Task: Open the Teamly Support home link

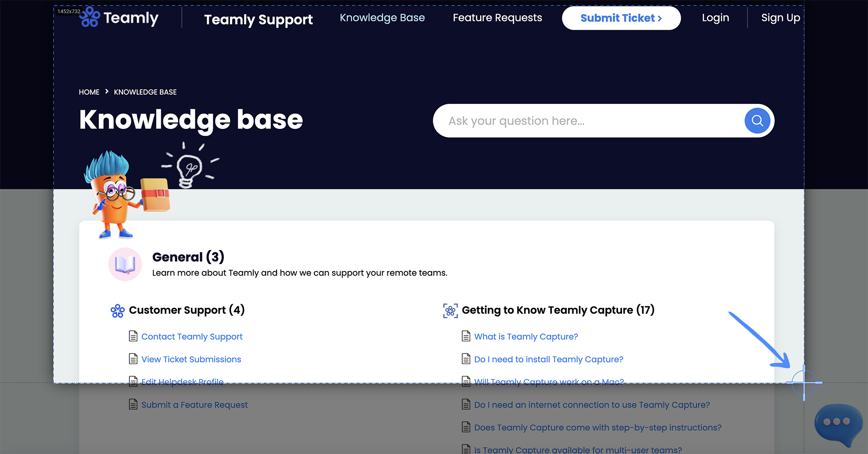Action: point(258,20)
